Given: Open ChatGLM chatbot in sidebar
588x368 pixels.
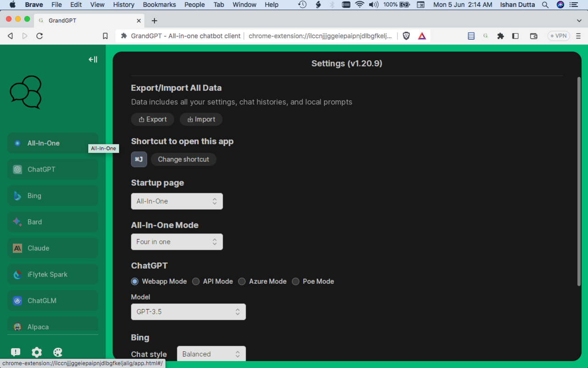Looking at the screenshot, I should [x=53, y=300].
